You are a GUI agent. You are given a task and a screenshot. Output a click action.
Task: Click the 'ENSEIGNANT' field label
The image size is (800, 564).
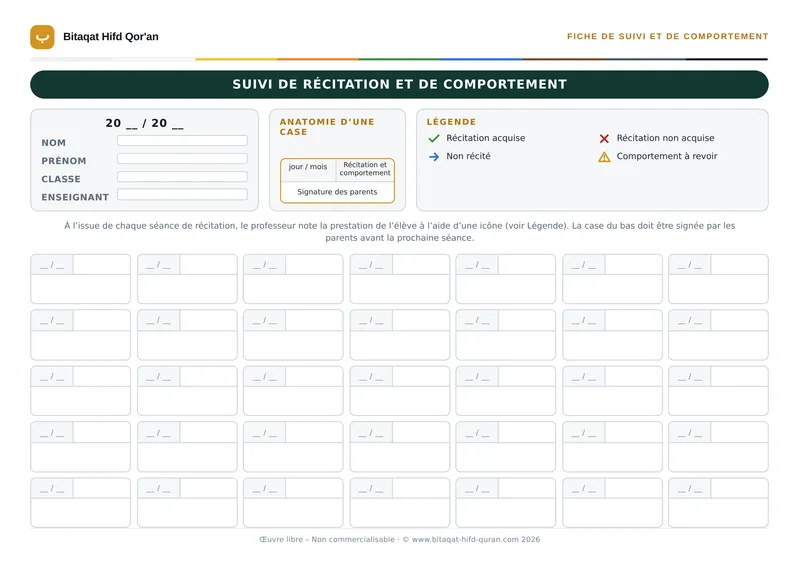click(75, 197)
